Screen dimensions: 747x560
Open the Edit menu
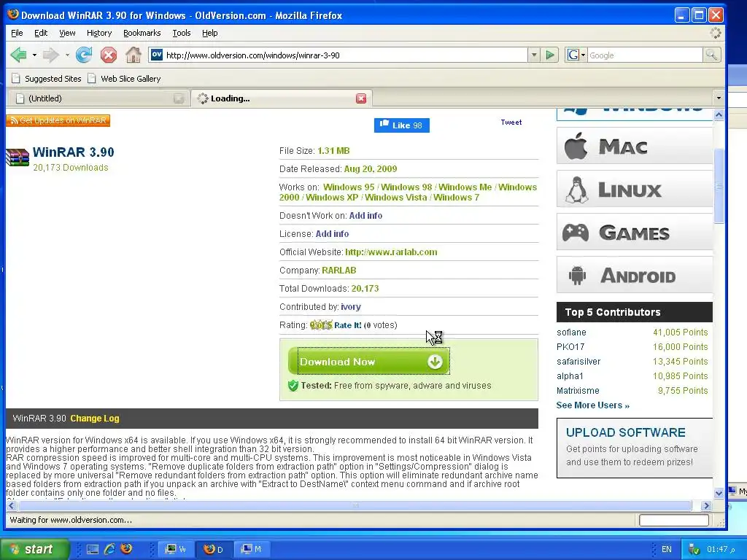click(x=41, y=33)
